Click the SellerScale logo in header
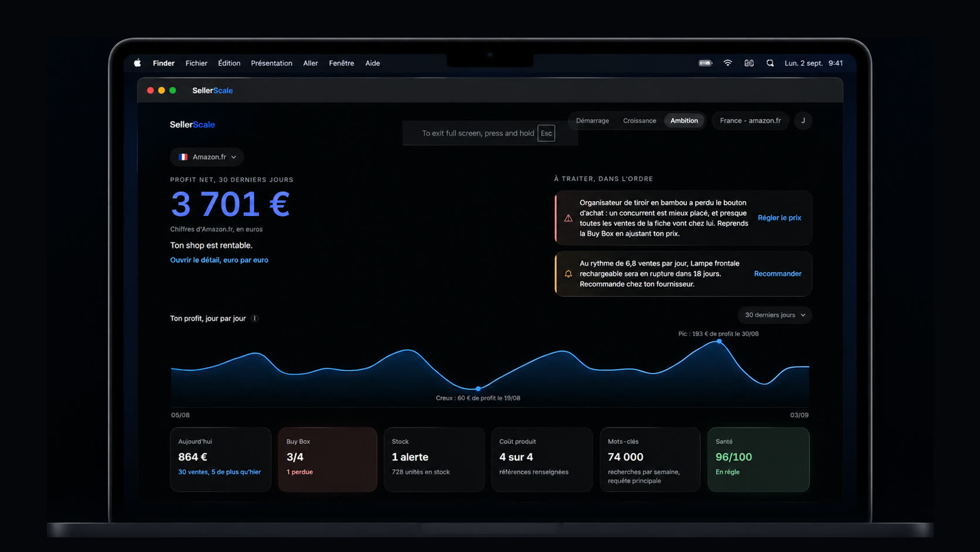Image resolution: width=980 pixels, height=552 pixels. 192,124
